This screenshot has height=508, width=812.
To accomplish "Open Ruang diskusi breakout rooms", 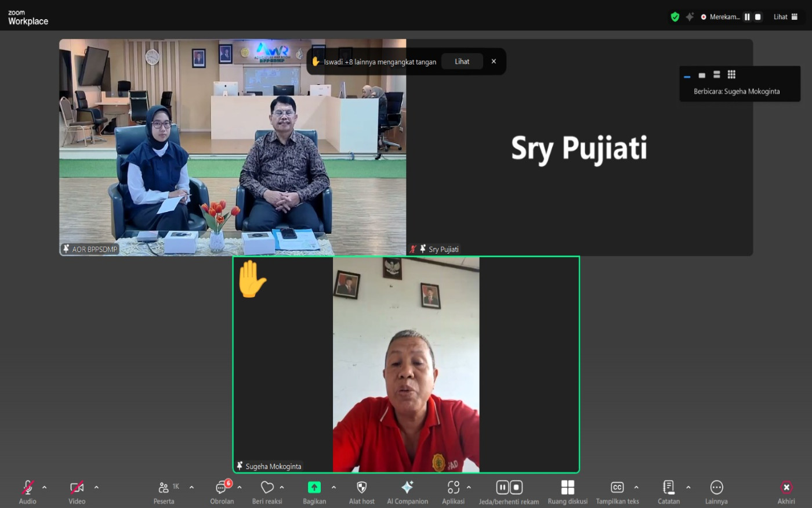I will (x=567, y=488).
